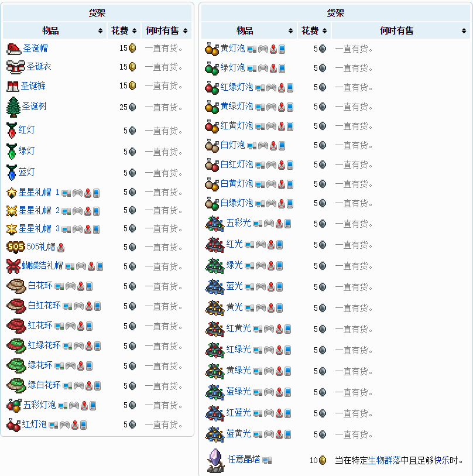
Task: Open the 黄绿灯泡 link
Action: (237, 106)
